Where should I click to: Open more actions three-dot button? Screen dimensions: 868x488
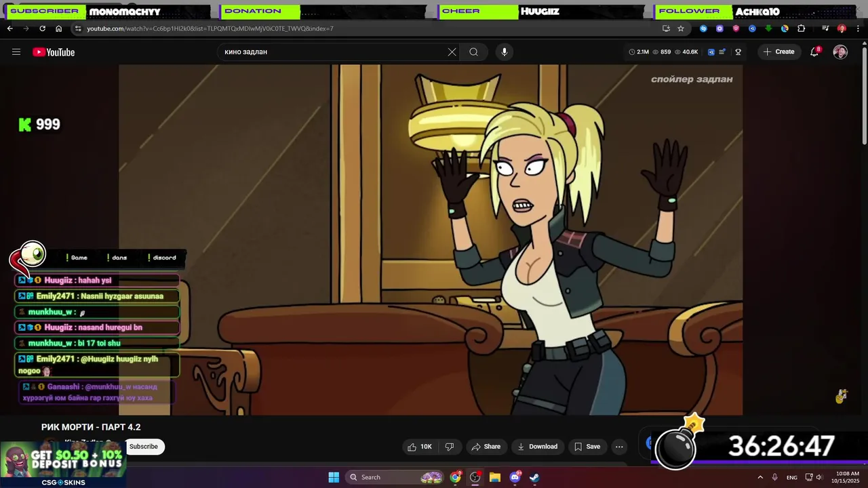tap(619, 447)
